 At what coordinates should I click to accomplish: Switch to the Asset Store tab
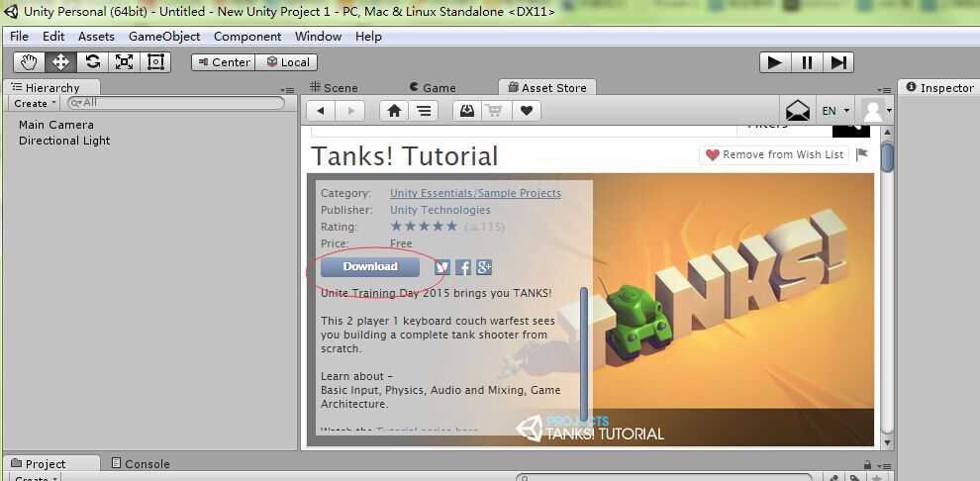click(x=546, y=87)
